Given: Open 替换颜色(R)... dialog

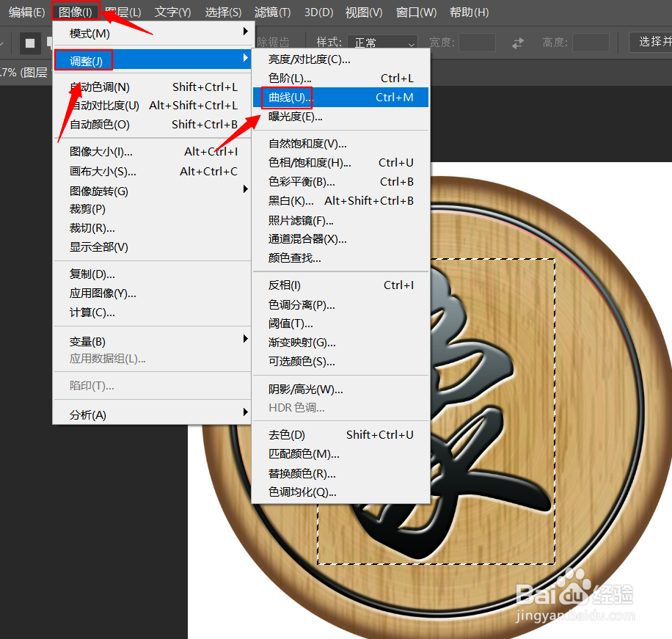Looking at the screenshot, I should tap(340, 474).
